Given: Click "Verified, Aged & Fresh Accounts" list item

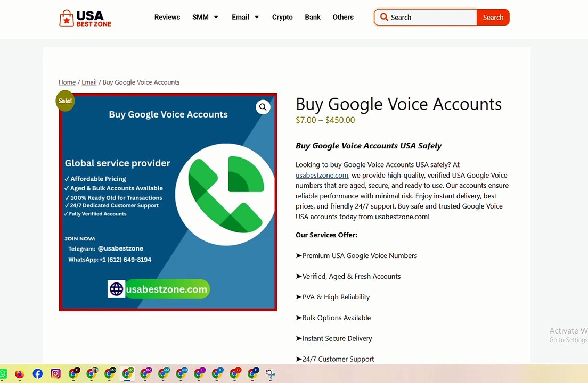Looking at the screenshot, I should click(x=348, y=276).
